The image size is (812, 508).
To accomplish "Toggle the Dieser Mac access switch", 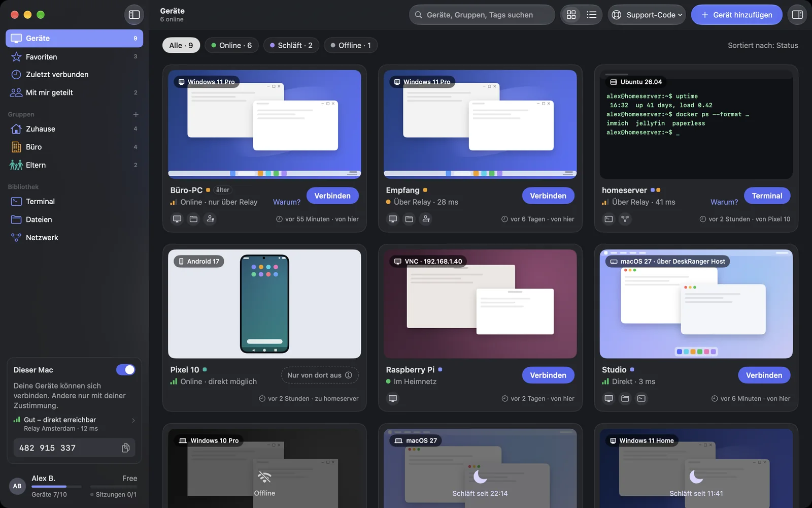I will pos(126,370).
